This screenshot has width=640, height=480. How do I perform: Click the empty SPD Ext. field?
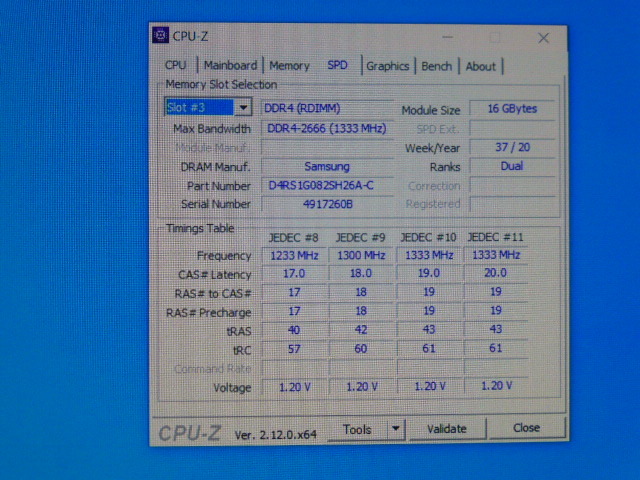click(512, 129)
